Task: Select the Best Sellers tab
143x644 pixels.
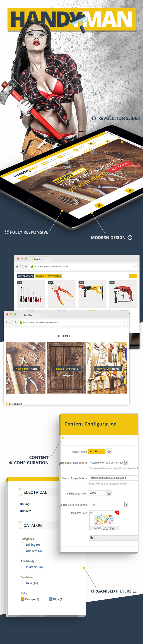Action: pyautogui.click(x=54, y=276)
